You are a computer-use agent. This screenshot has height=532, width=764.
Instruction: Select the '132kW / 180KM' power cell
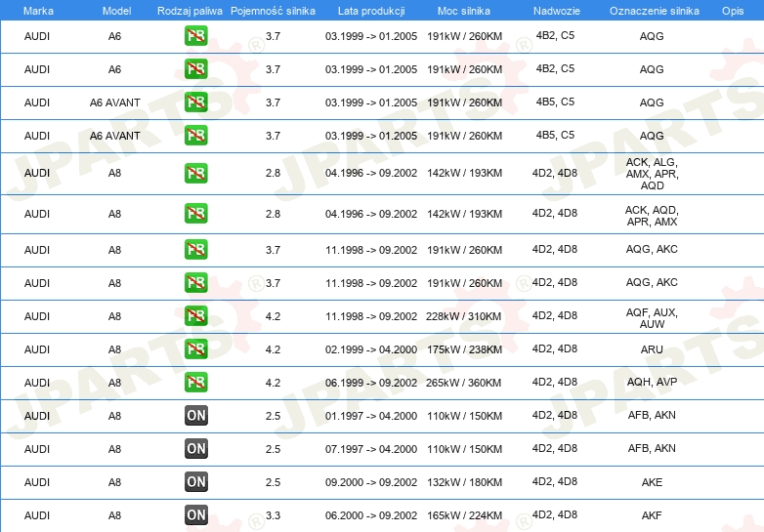point(464,482)
